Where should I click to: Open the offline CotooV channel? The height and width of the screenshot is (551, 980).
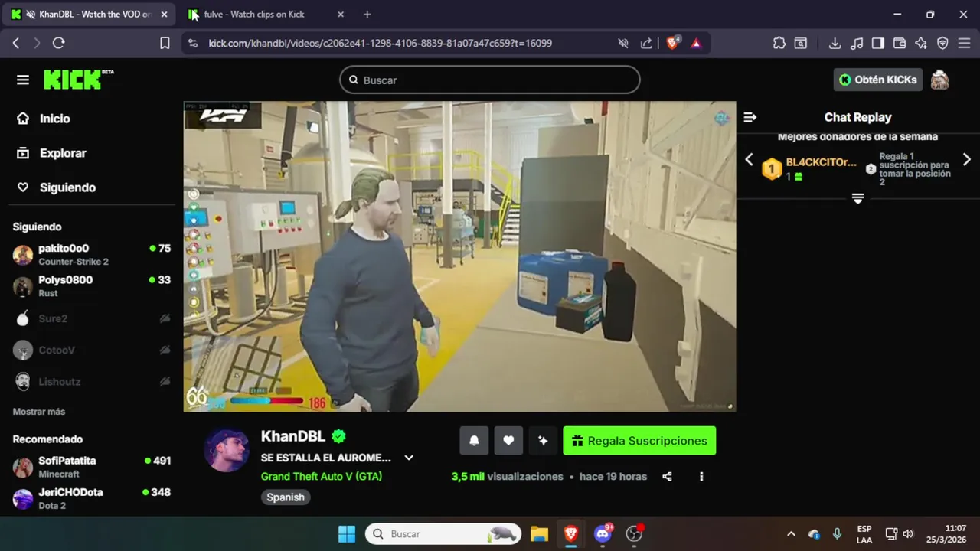point(92,350)
